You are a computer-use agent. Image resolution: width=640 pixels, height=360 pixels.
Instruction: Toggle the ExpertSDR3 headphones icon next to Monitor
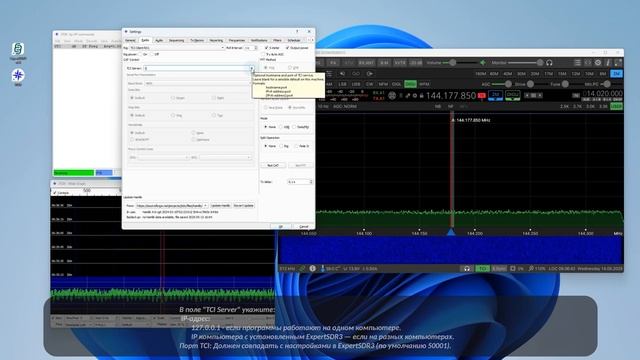[549, 63]
